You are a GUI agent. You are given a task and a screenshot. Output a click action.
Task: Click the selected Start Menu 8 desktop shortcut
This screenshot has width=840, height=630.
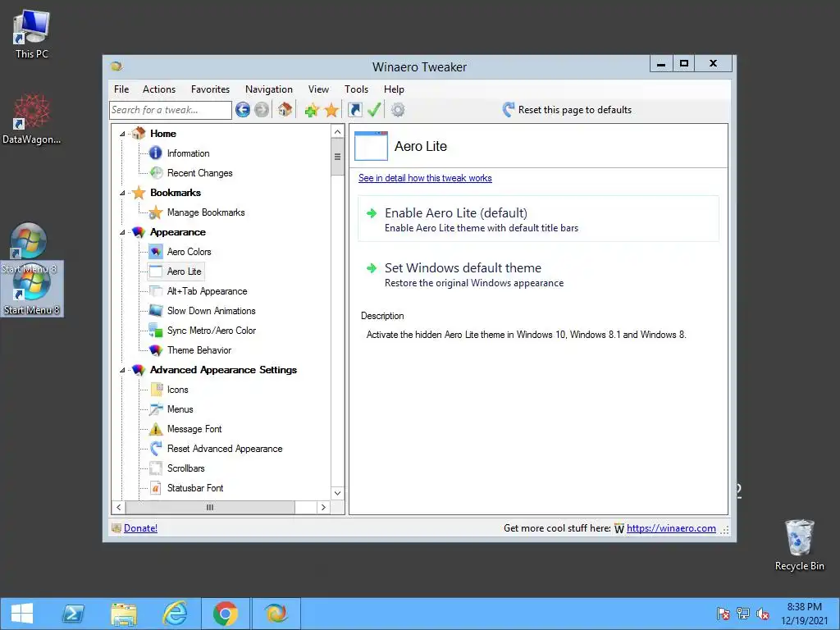32,290
